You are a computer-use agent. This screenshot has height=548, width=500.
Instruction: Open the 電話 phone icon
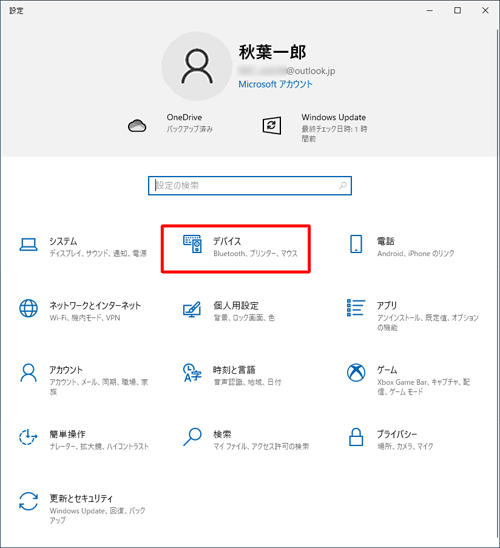356,244
